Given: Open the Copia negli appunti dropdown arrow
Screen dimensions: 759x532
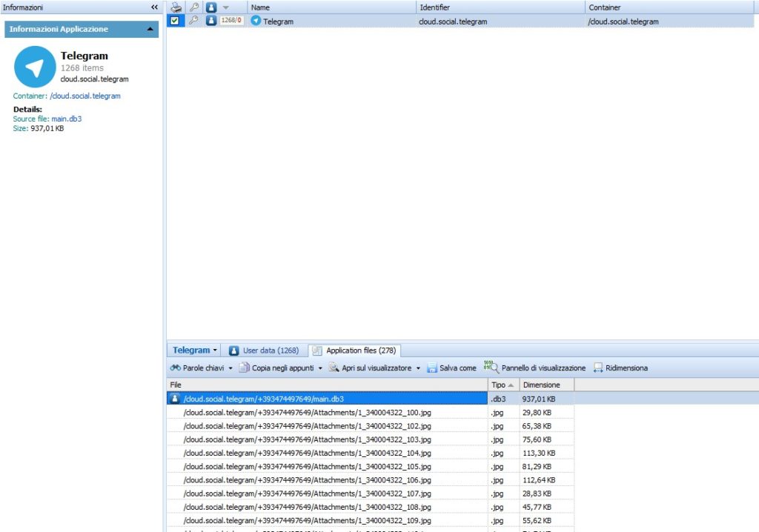Looking at the screenshot, I should pyautogui.click(x=320, y=368).
